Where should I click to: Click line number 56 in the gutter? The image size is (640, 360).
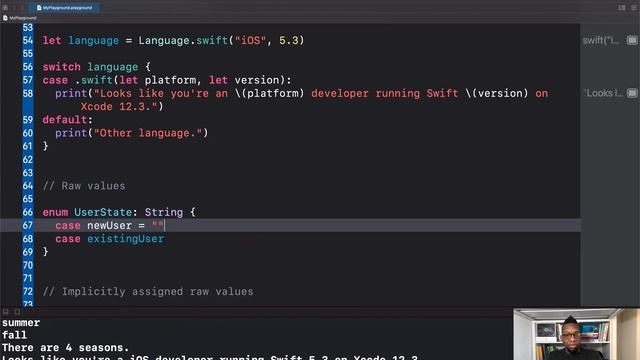[27, 67]
